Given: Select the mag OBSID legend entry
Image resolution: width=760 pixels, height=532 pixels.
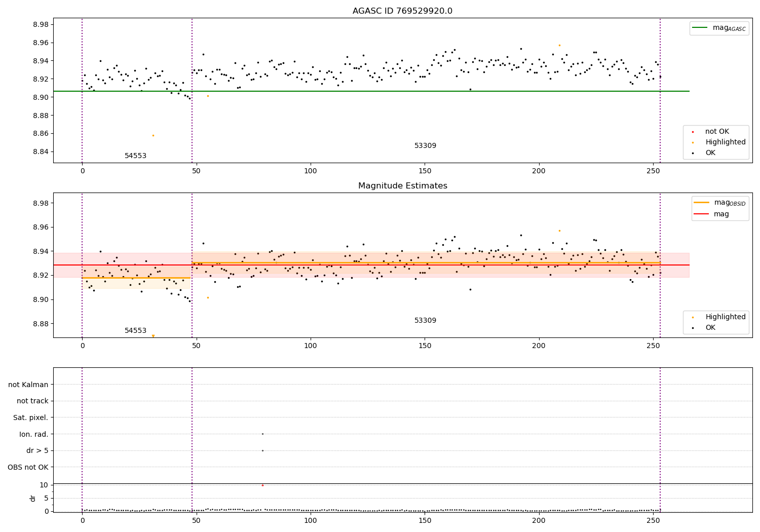Looking at the screenshot, I should coord(720,203).
